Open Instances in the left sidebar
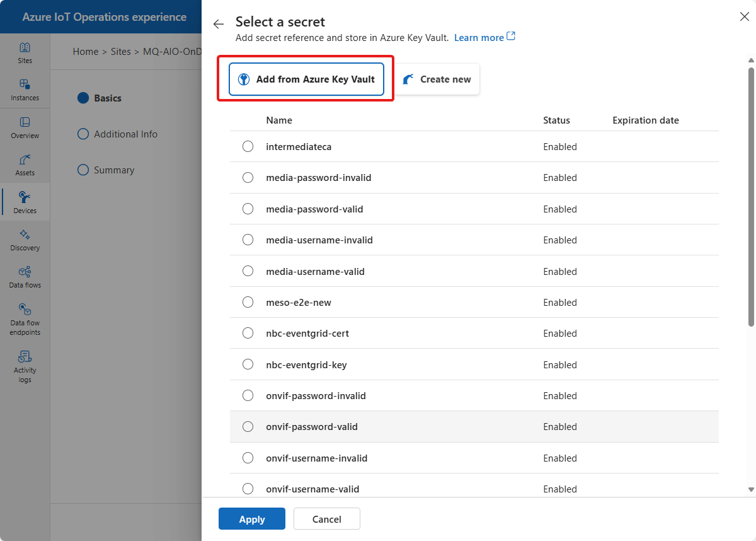The image size is (756, 541). [25, 90]
